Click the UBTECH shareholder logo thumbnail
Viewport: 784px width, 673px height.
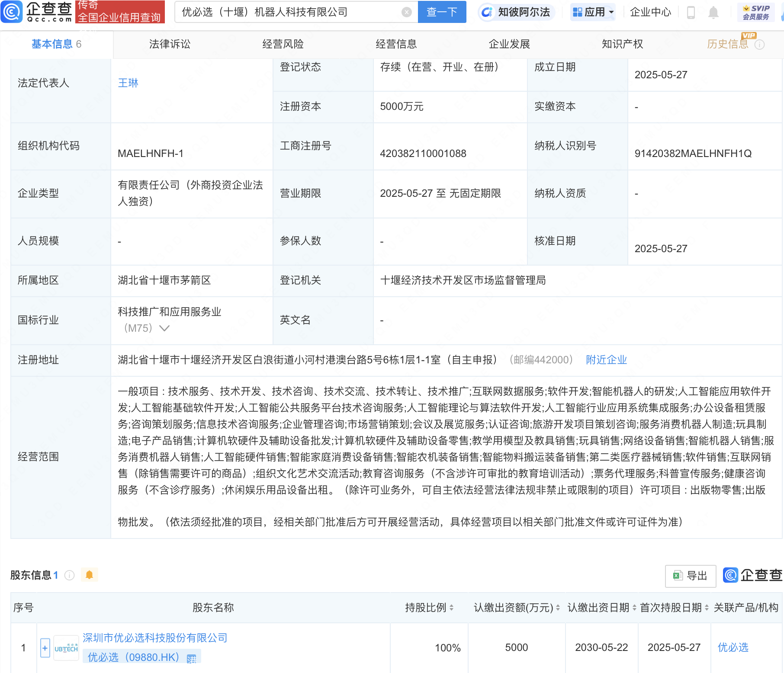click(x=66, y=648)
